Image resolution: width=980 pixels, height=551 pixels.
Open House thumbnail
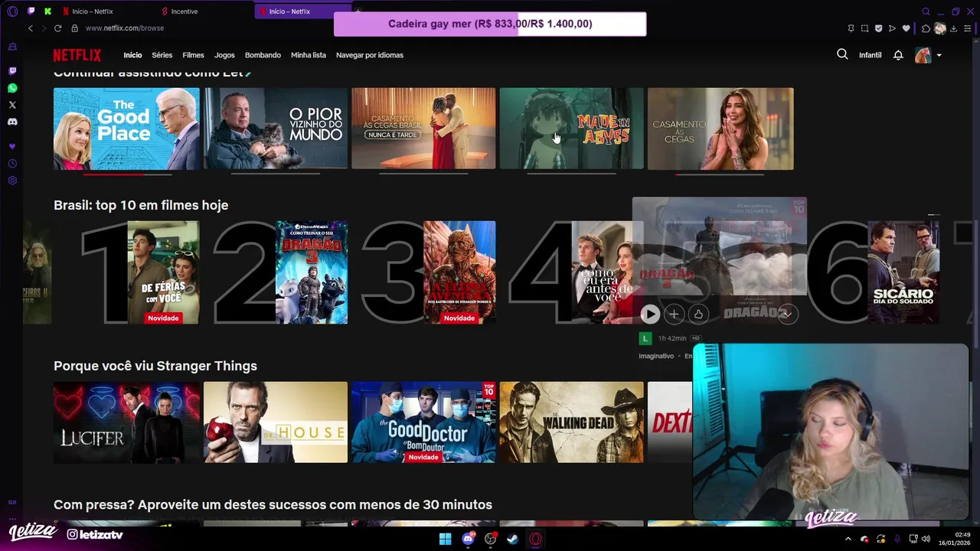coord(276,422)
